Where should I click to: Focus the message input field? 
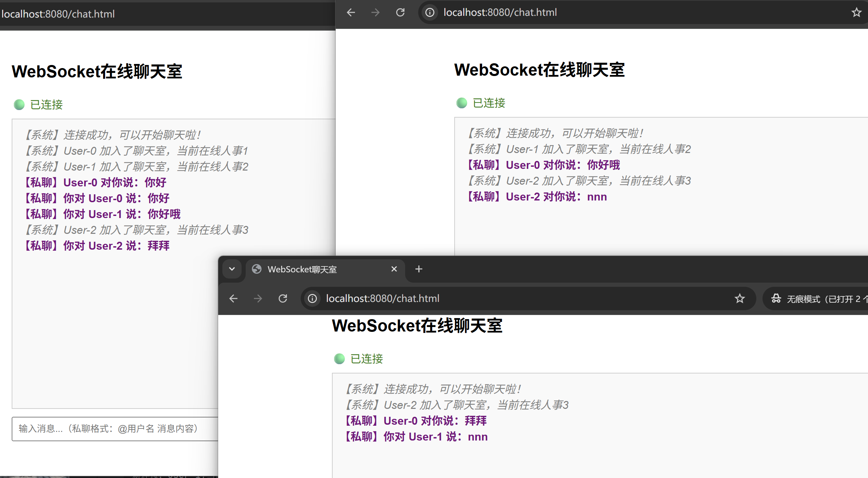coord(113,429)
